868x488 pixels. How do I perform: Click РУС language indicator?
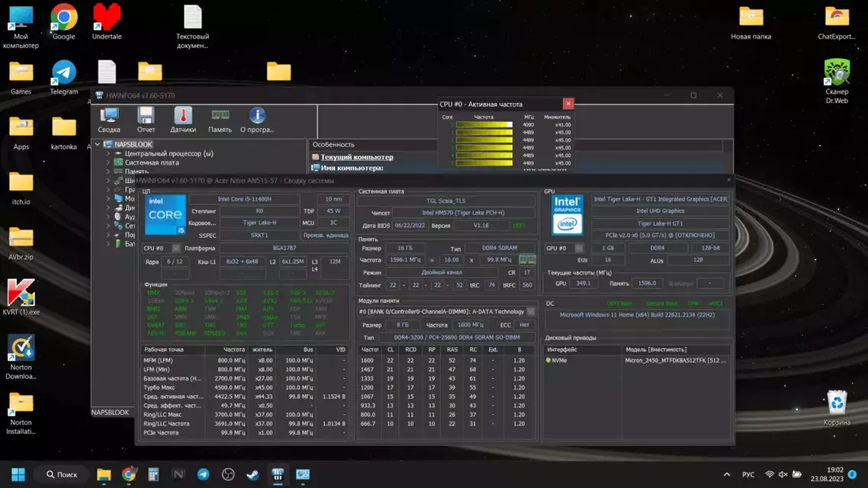coord(748,474)
